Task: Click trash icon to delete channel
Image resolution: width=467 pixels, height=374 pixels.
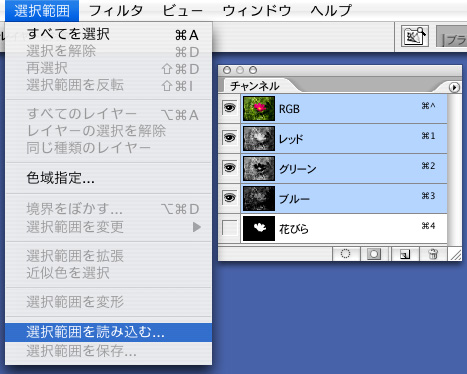Action: tap(433, 254)
